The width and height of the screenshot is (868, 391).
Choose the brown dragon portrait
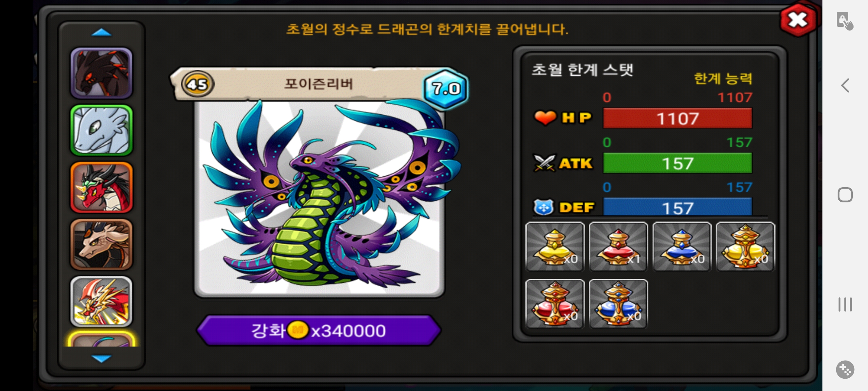click(101, 245)
